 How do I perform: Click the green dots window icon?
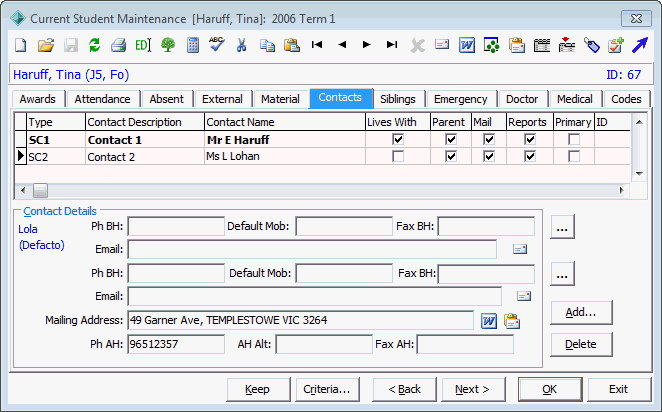[x=491, y=45]
